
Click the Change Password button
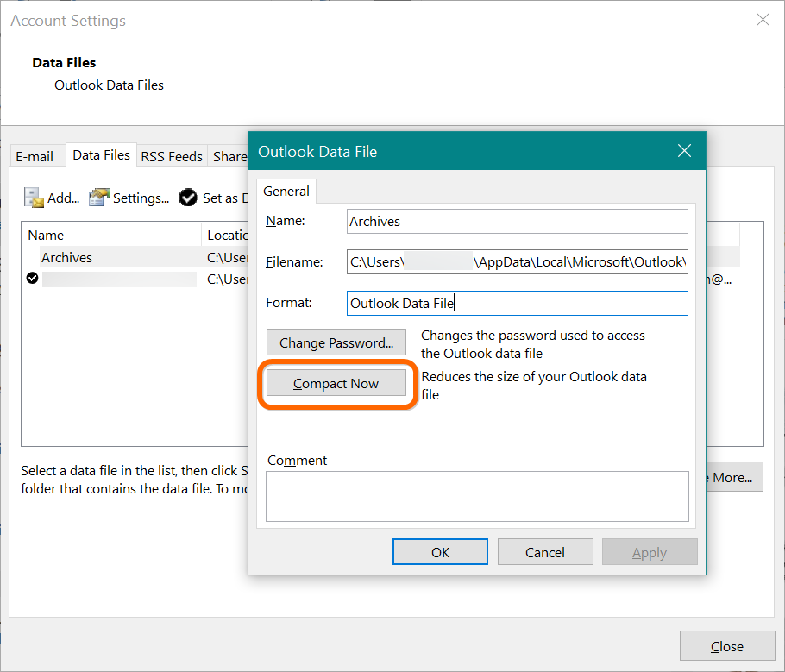tap(336, 342)
